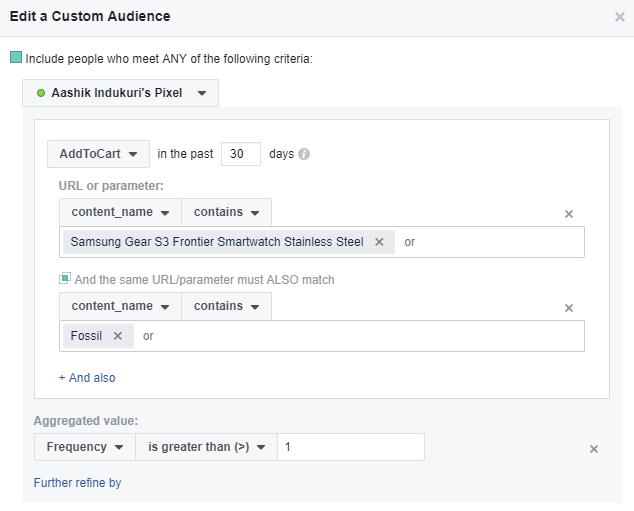The height and width of the screenshot is (511, 634).
Task: Open the first contains operator dropdown
Action: [226, 212]
